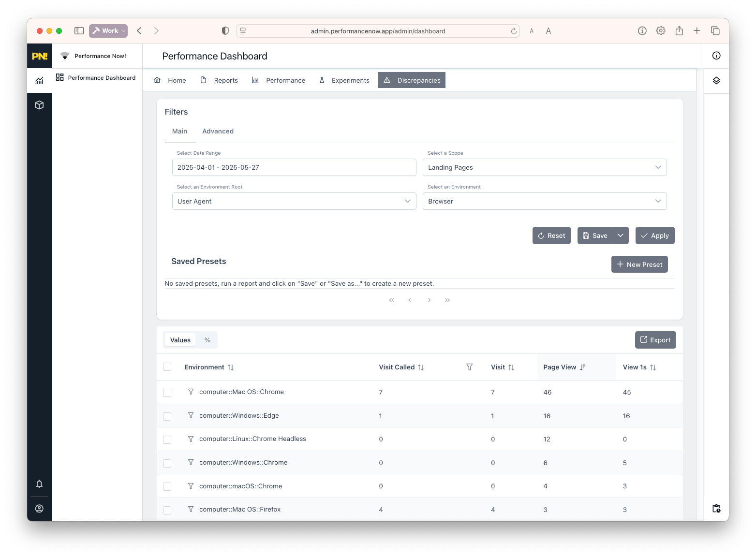Check the Linux Chrome Headless row

click(x=167, y=440)
